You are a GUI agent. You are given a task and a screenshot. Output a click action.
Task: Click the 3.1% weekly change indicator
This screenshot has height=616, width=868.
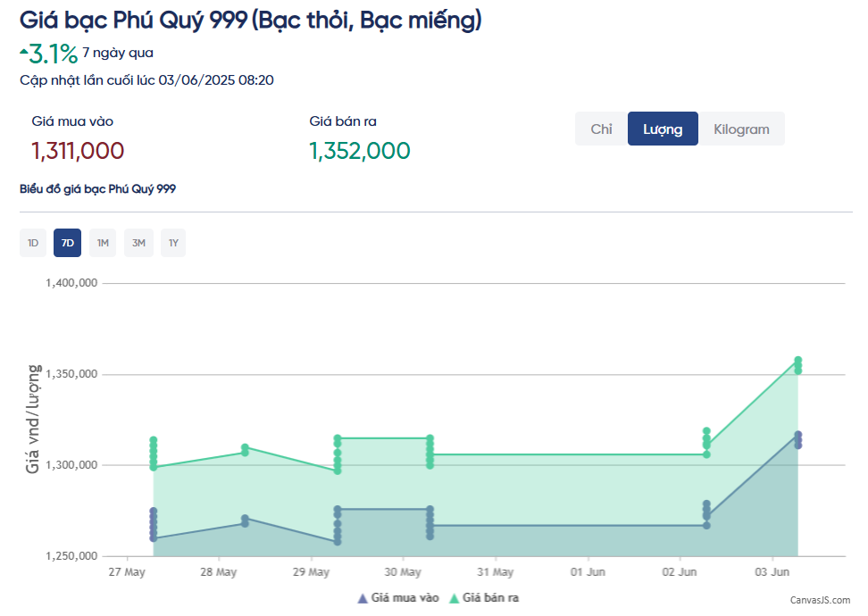pos(45,52)
